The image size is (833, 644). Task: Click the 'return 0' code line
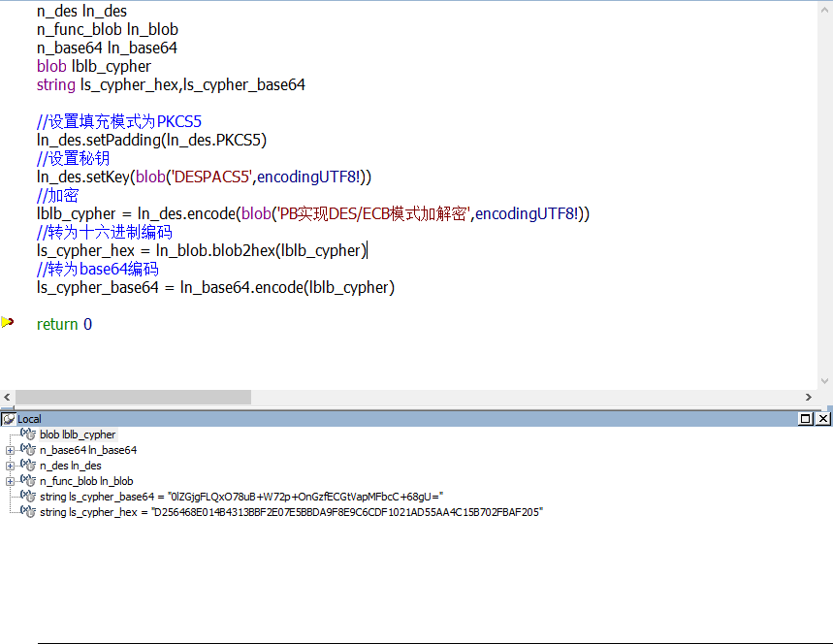pos(64,324)
